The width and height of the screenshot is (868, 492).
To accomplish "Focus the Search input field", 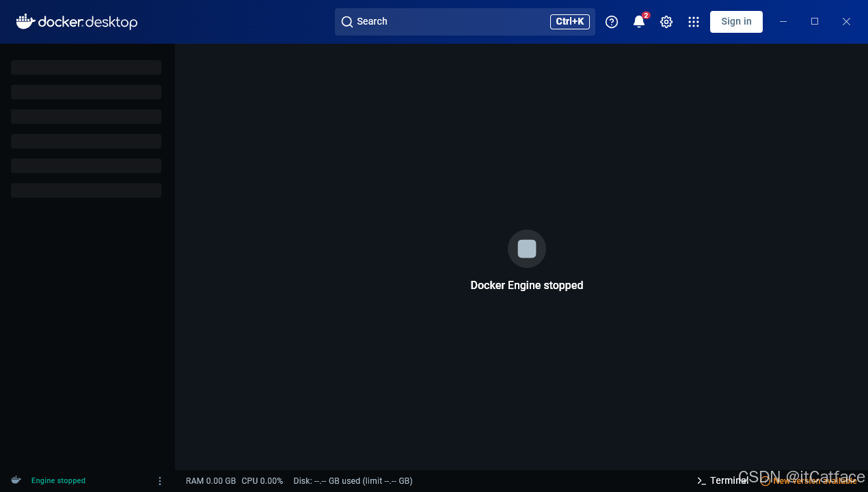I will point(465,22).
